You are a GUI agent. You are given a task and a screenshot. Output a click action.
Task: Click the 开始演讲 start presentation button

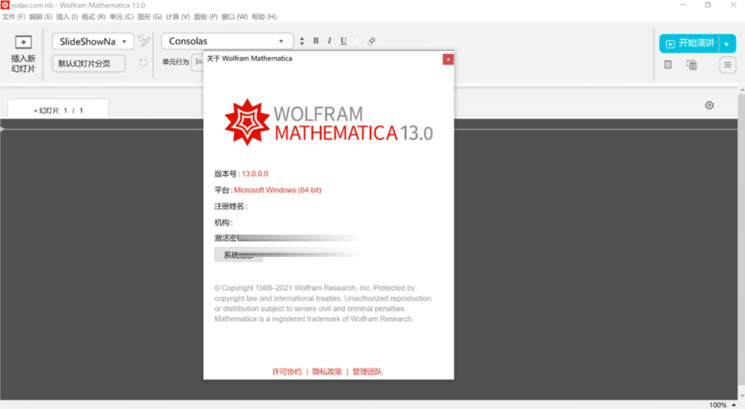point(688,43)
